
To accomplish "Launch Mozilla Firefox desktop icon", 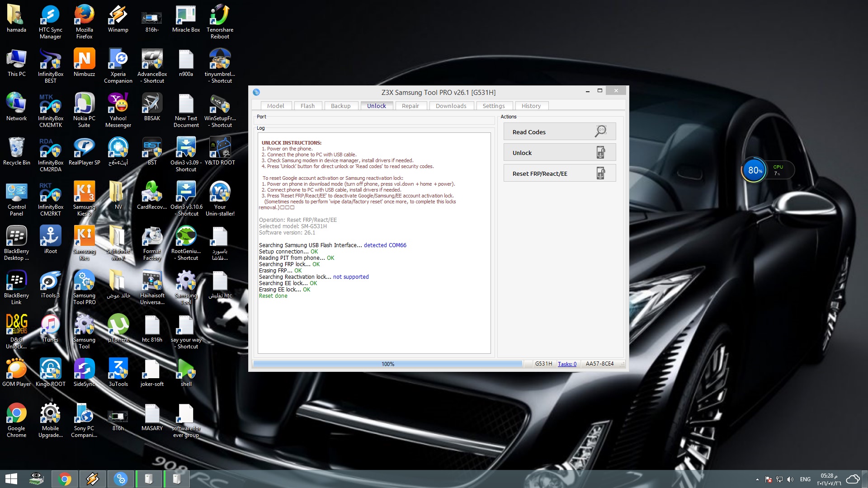I will pyautogui.click(x=84, y=22).
